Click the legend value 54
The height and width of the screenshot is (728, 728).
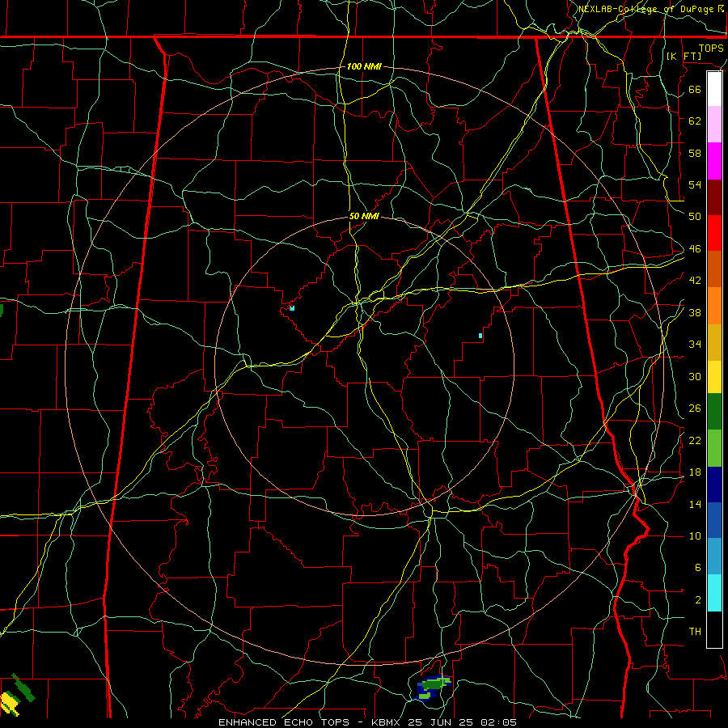pos(695,184)
